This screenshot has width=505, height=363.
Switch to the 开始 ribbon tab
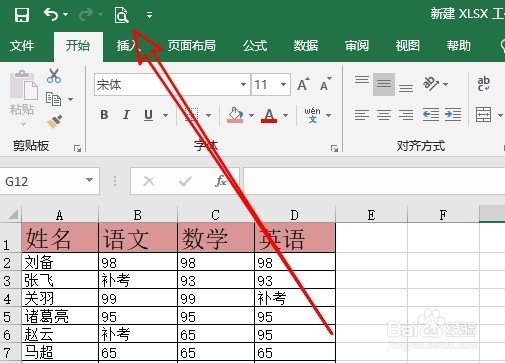[x=78, y=46]
